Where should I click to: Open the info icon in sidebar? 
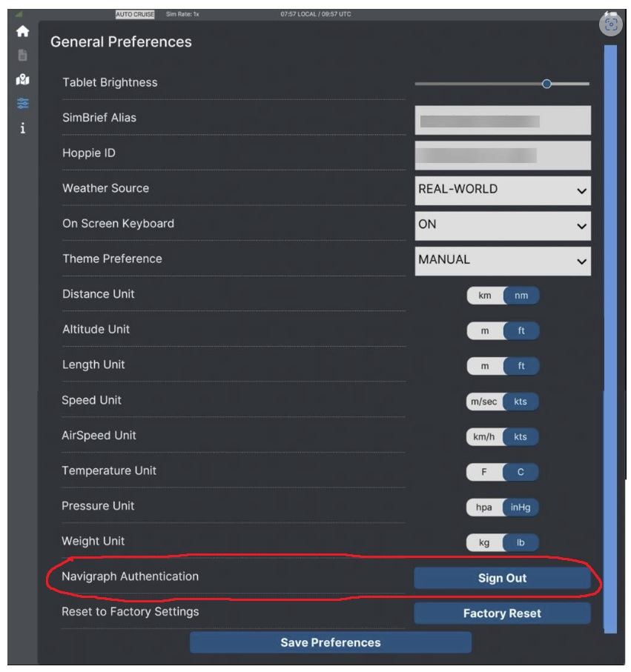click(22, 127)
